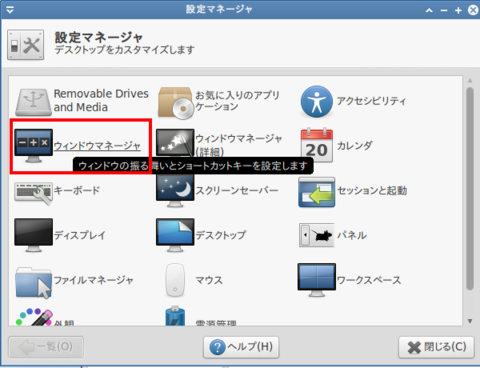The image size is (480, 368).
Task: Open the ワークスペース grid monitor icon
Action: click(317, 280)
